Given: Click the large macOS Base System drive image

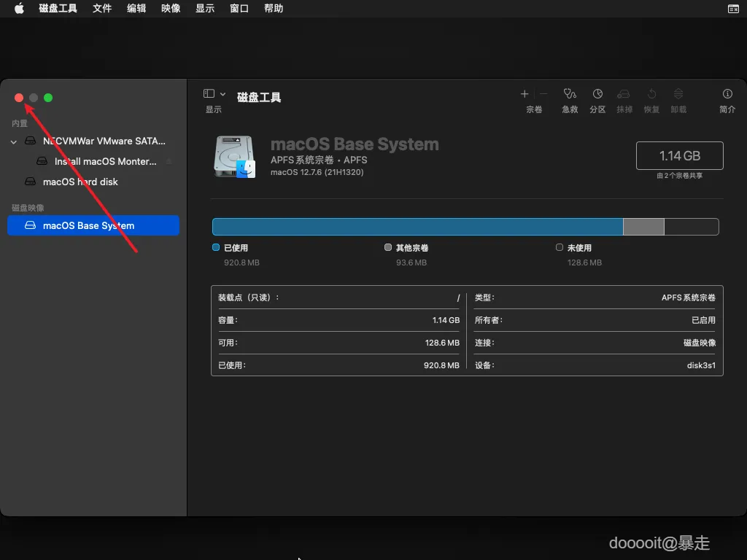Looking at the screenshot, I should coord(234,157).
